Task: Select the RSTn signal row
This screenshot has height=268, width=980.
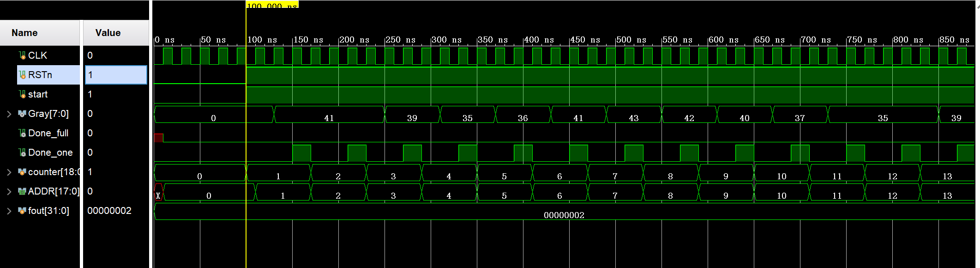Action: (48, 75)
